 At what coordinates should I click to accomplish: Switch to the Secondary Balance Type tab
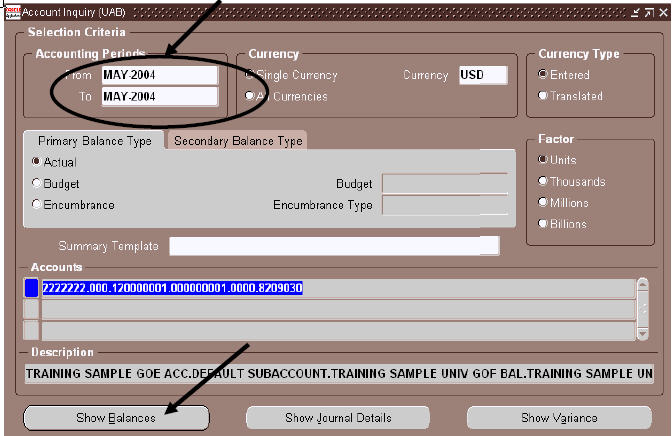(x=238, y=141)
